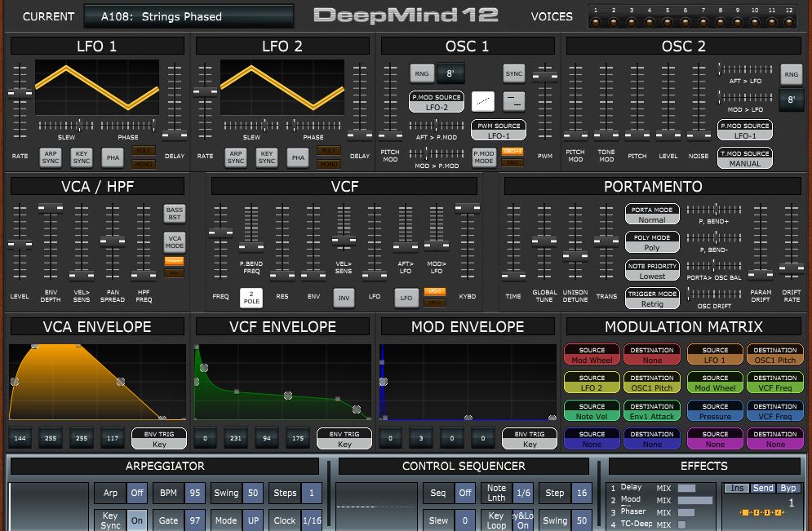This screenshot has height=531, width=812.
Task: Click the OSC 1 8' range display
Action: click(450, 73)
